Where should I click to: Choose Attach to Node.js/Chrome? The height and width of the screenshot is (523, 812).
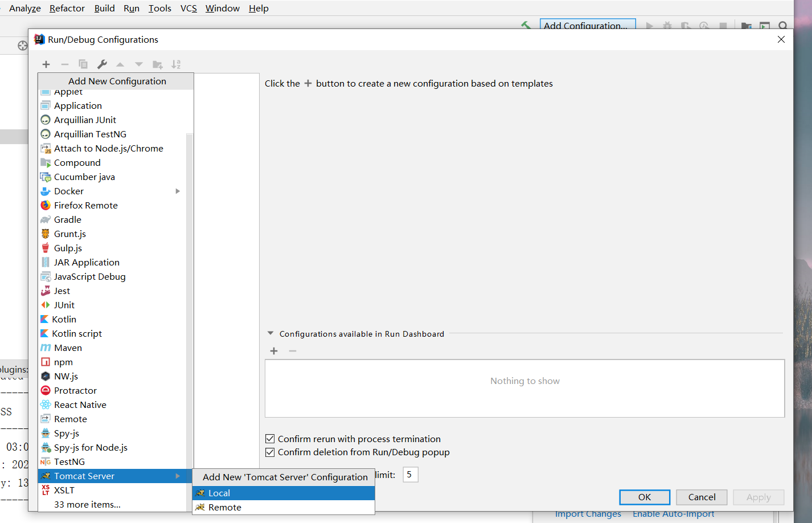coord(112,148)
